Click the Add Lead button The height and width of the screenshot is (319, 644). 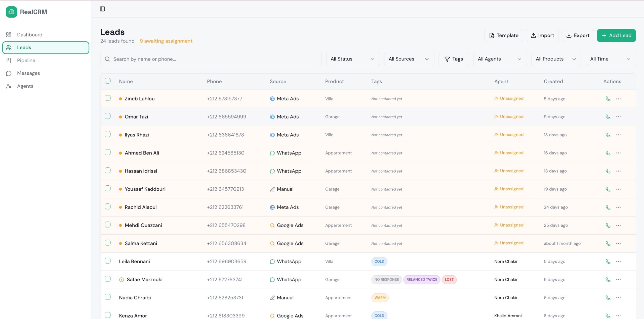click(616, 35)
